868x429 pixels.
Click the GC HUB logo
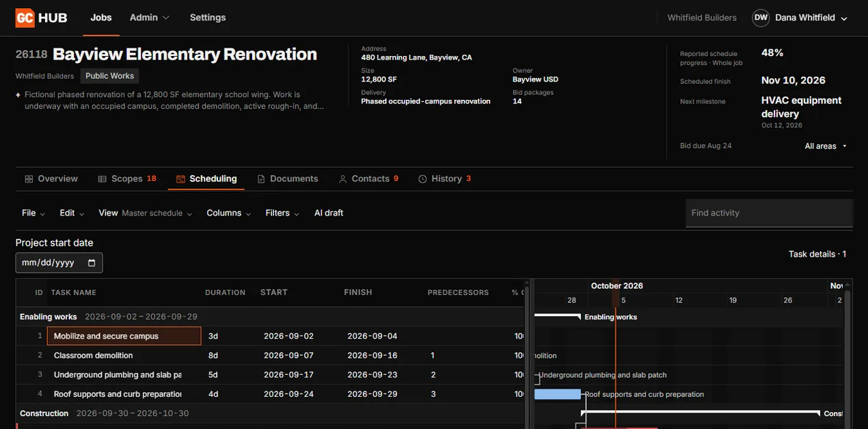point(42,18)
